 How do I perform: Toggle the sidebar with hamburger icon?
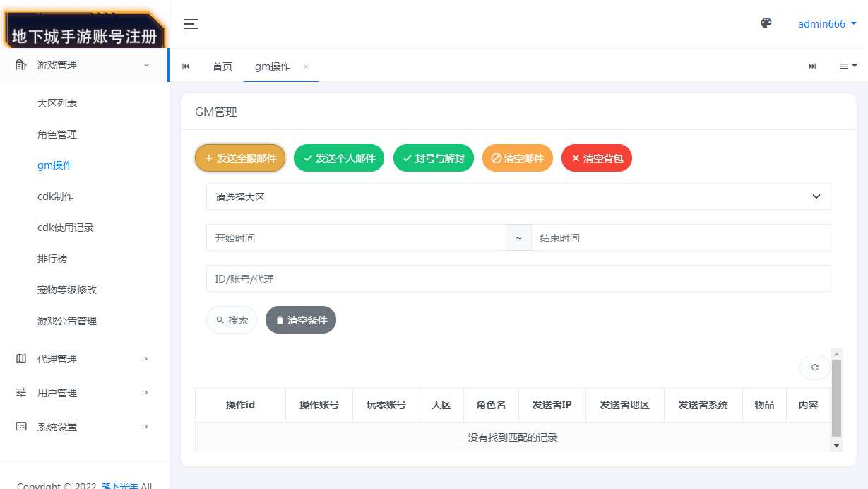(x=190, y=24)
